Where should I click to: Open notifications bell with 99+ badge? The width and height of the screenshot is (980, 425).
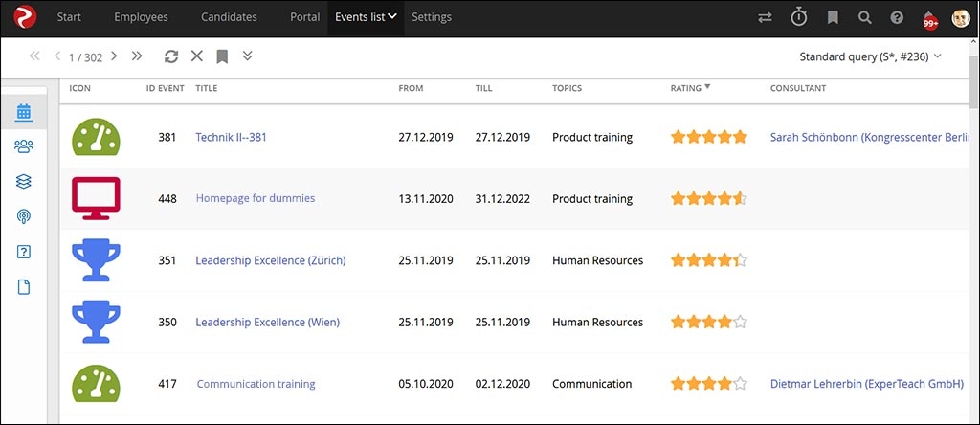[x=929, y=18]
